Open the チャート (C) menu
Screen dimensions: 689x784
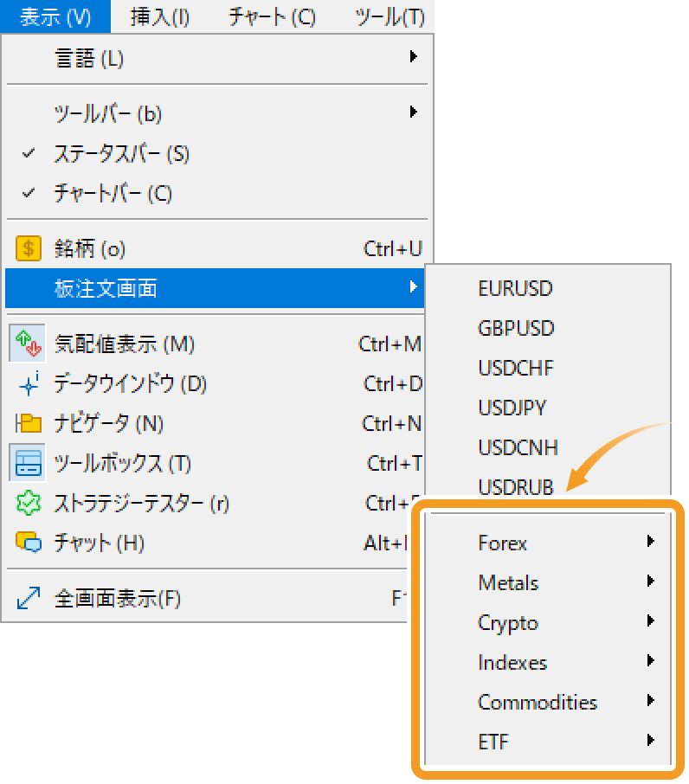[272, 17]
